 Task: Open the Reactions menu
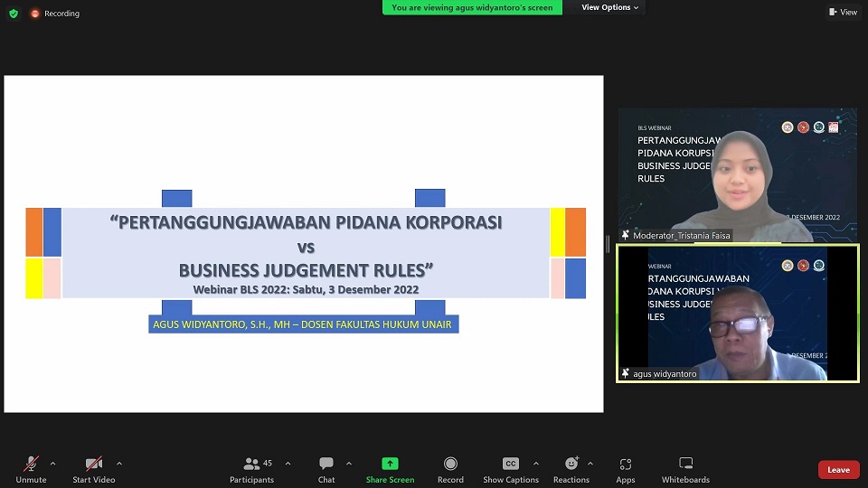coord(571,465)
